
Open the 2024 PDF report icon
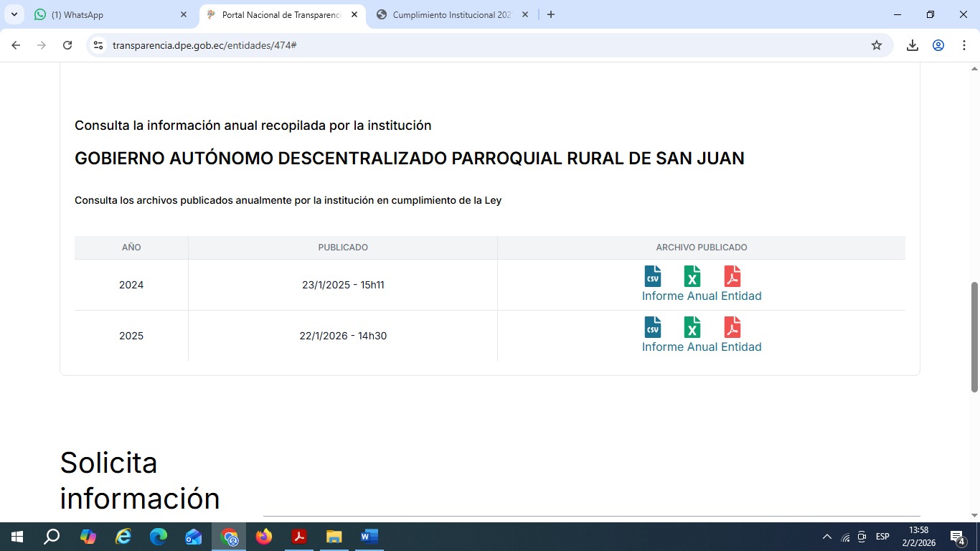[x=732, y=276]
